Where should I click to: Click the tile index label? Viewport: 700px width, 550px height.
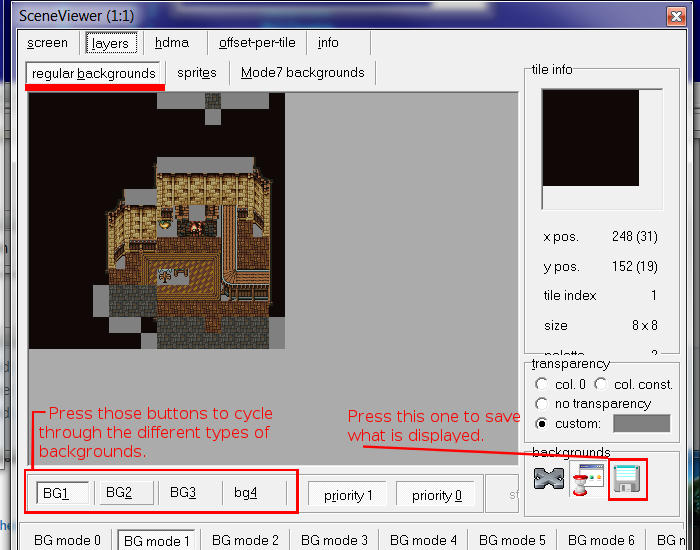click(x=570, y=296)
